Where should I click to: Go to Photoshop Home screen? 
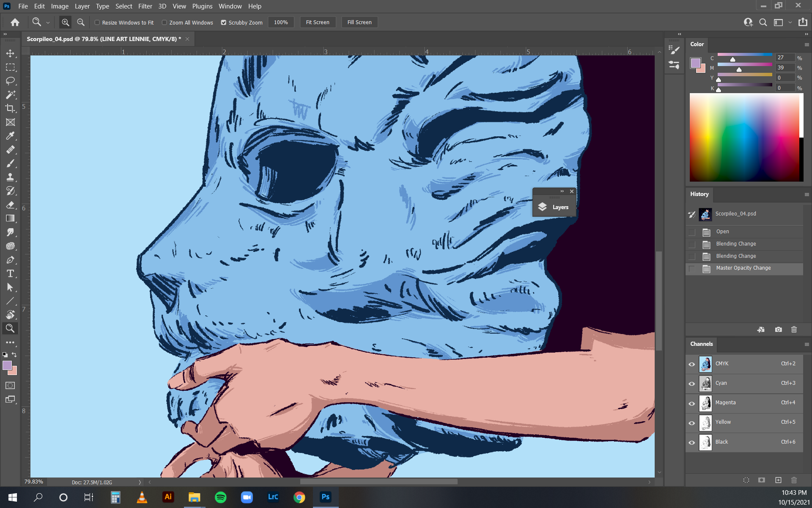[15, 22]
